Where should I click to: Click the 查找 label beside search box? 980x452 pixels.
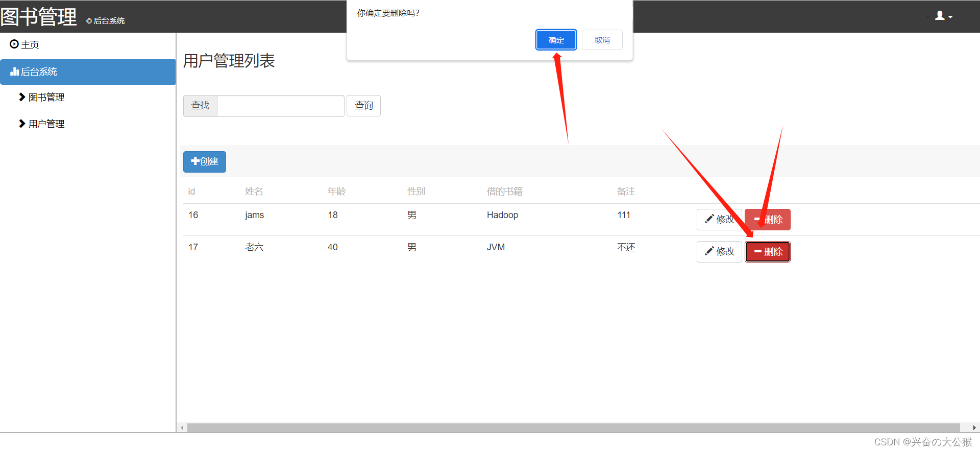(200, 106)
